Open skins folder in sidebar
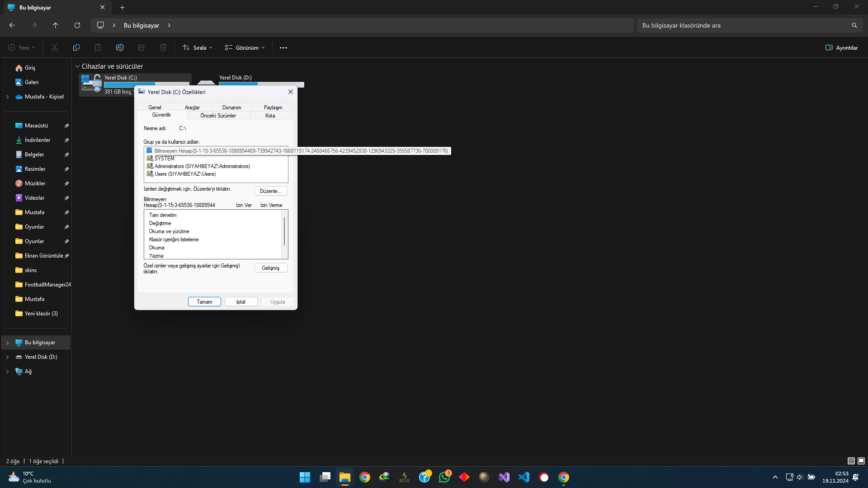The height and width of the screenshot is (488, 868). click(31, 270)
